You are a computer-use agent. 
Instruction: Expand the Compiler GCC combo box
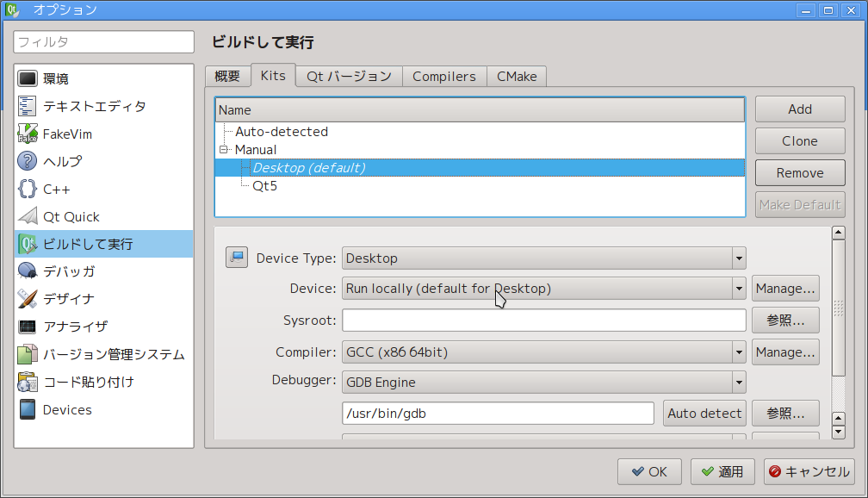click(x=543, y=352)
